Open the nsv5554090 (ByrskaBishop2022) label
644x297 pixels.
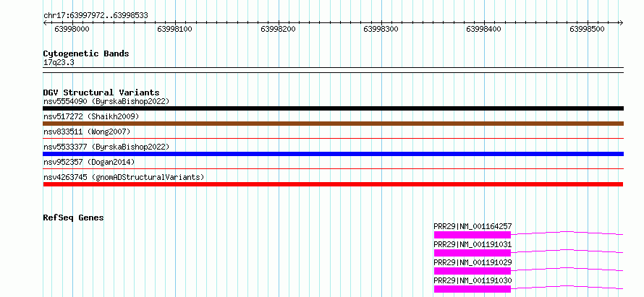click(x=106, y=101)
